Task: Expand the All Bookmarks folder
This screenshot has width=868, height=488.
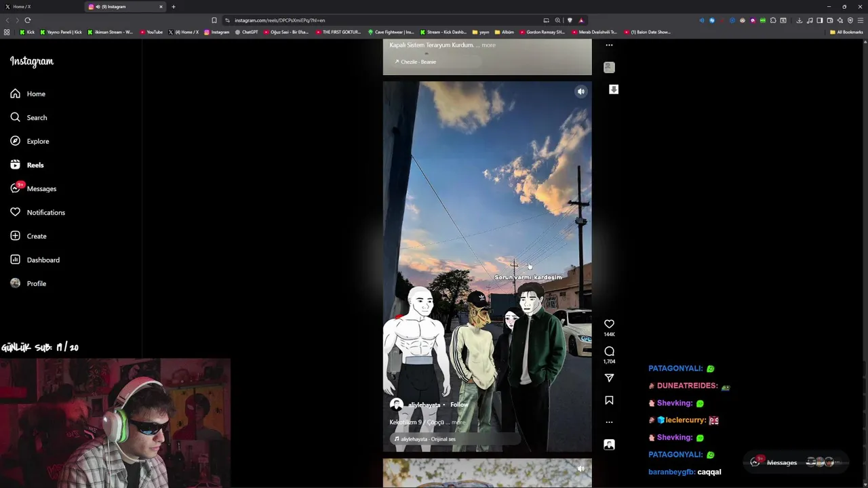Action: [846, 32]
